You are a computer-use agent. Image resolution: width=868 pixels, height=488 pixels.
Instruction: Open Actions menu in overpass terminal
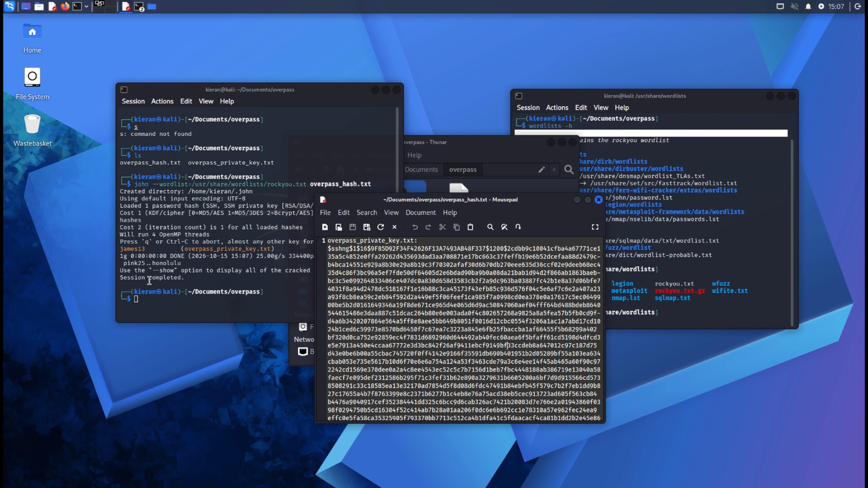pyautogui.click(x=162, y=101)
